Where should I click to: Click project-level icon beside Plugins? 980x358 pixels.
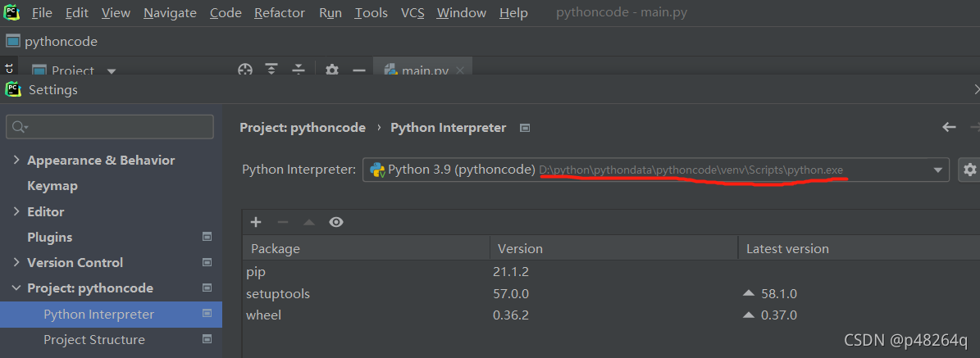207,238
